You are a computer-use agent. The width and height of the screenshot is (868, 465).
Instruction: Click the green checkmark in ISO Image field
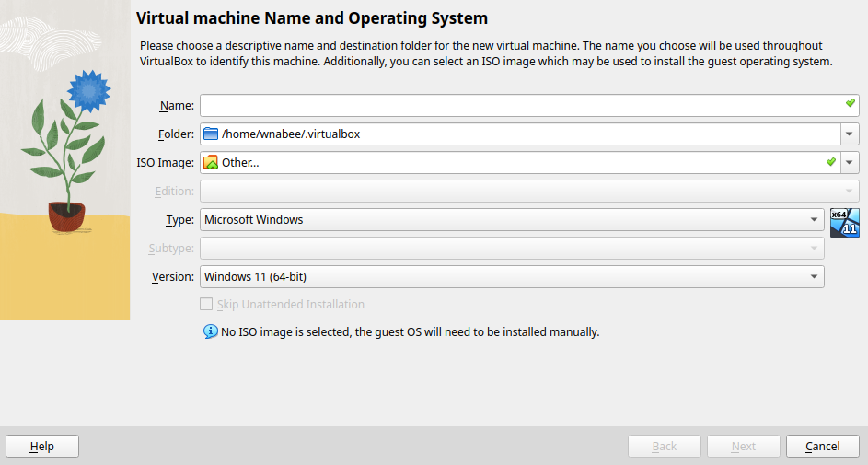[x=831, y=162]
